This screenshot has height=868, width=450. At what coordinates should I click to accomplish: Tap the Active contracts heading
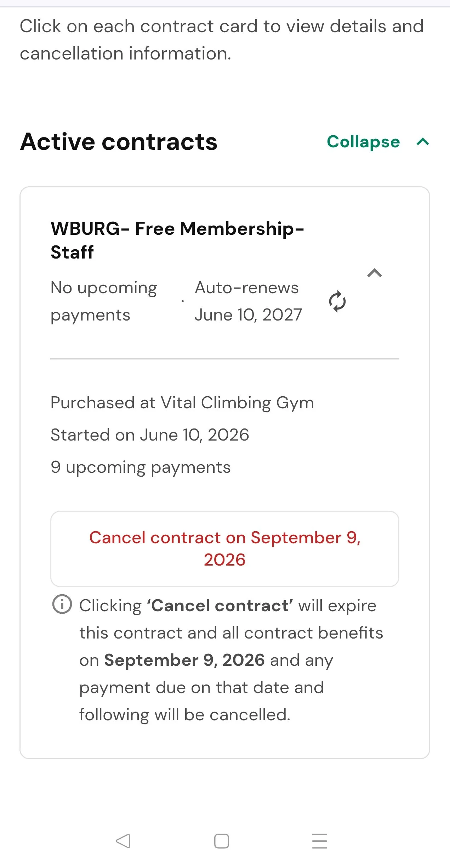coord(119,142)
